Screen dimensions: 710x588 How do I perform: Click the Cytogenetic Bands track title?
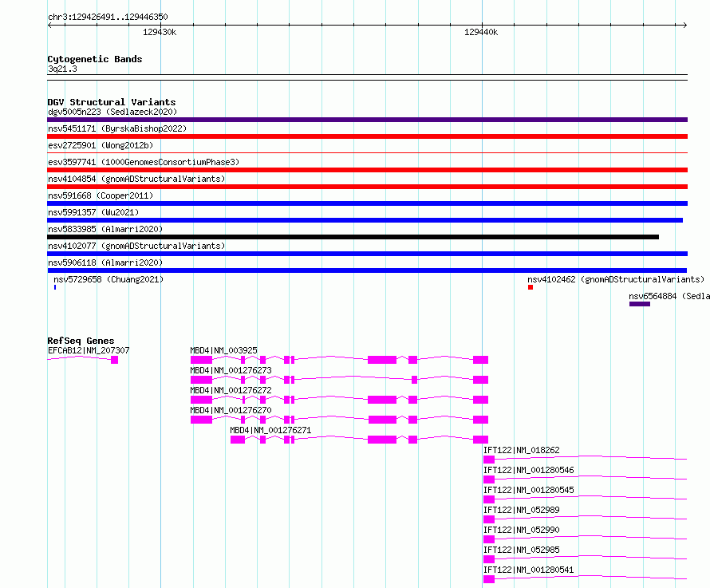tap(95, 59)
